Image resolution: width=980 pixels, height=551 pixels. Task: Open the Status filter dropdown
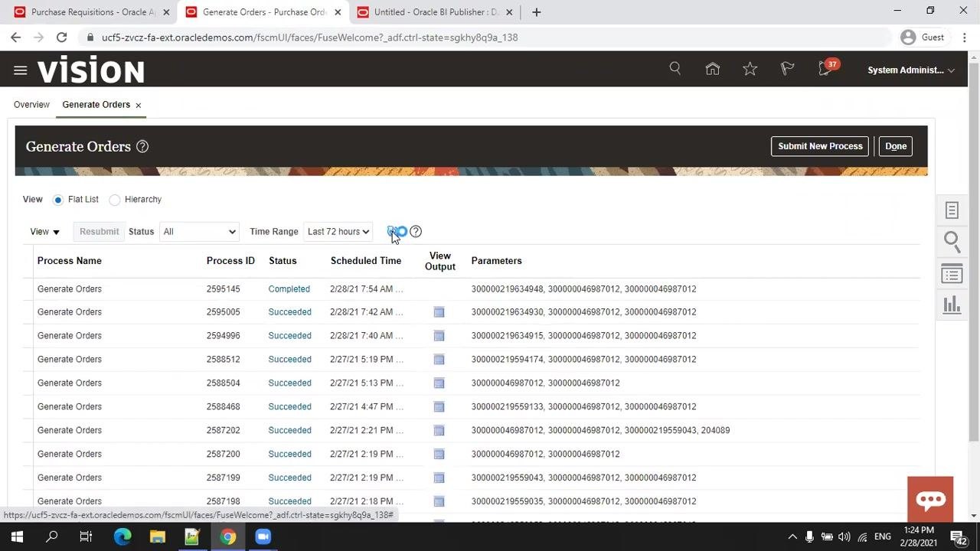[199, 232]
